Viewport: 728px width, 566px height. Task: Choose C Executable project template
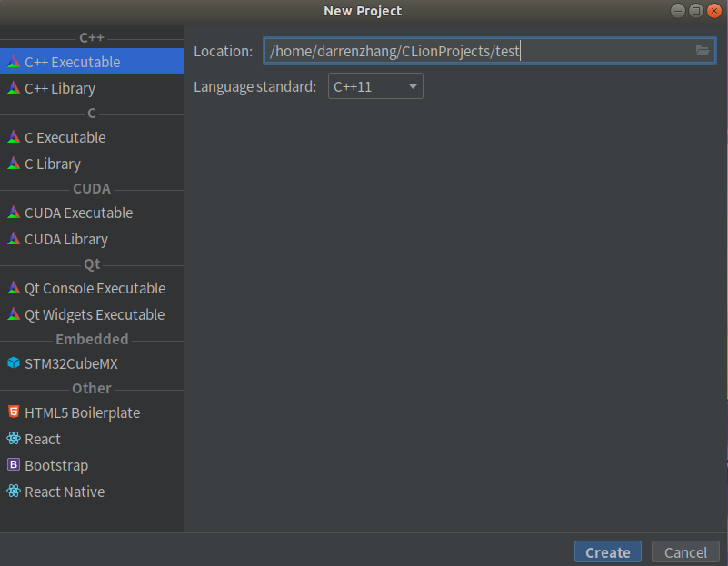tap(92, 137)
